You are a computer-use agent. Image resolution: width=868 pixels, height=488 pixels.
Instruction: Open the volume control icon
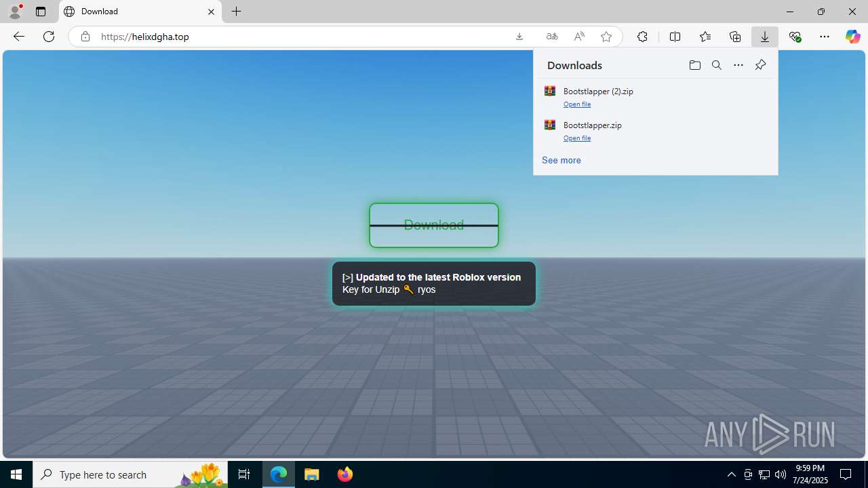(x=781, y=474)
